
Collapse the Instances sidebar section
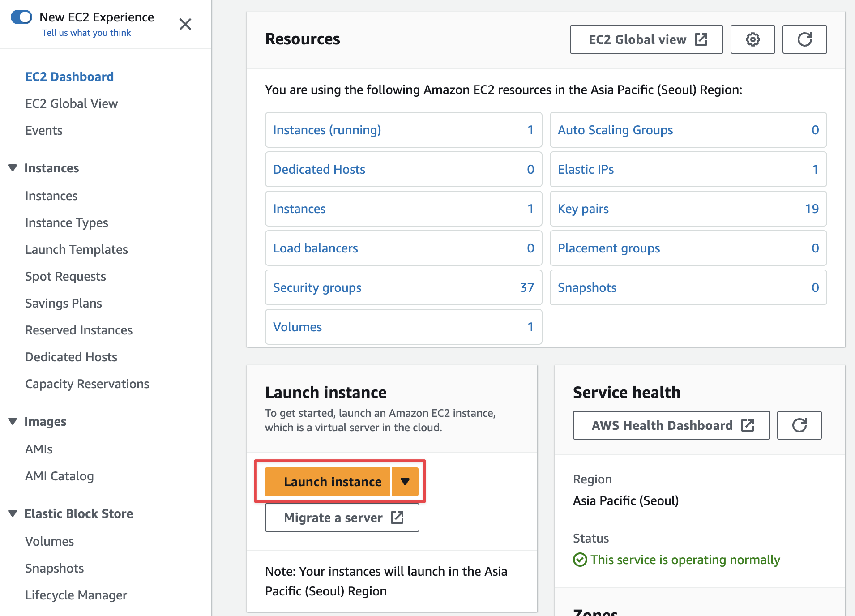(13, 168)
